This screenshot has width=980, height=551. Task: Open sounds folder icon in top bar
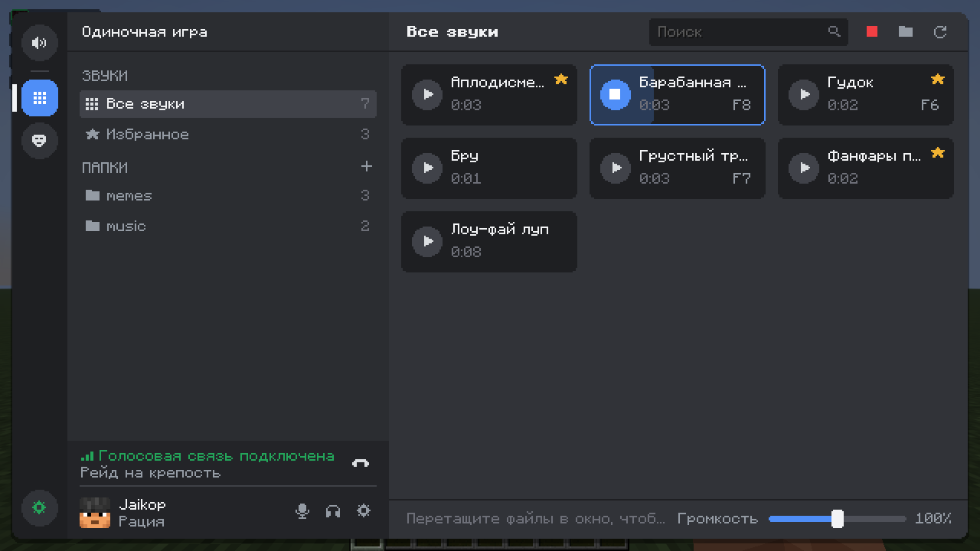click(x=906, y=31)
